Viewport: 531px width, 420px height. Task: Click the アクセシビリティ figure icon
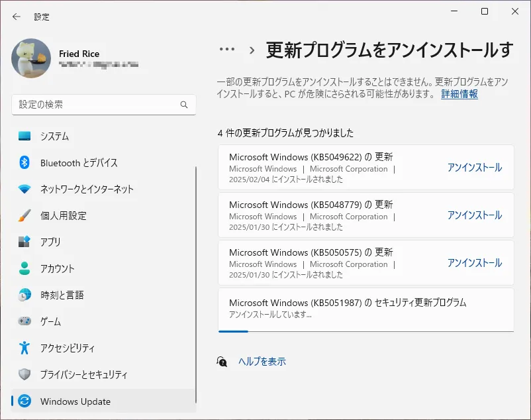[24, 348]
